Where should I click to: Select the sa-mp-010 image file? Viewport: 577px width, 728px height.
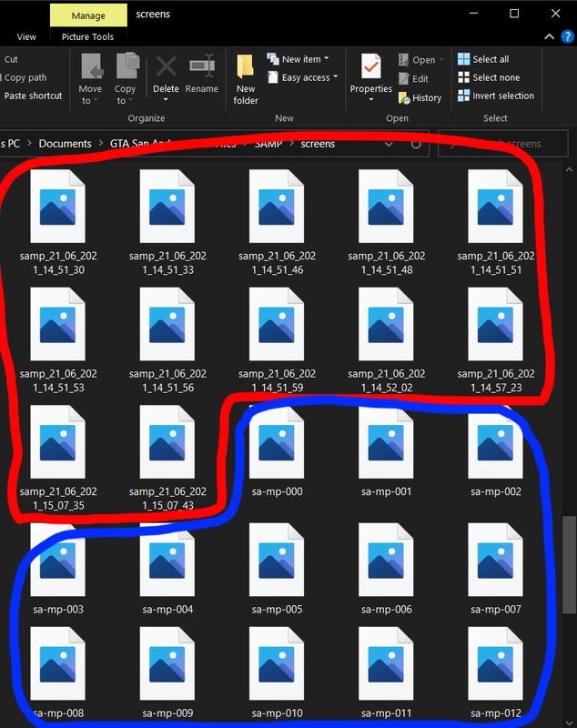click(x=278, y=673)
